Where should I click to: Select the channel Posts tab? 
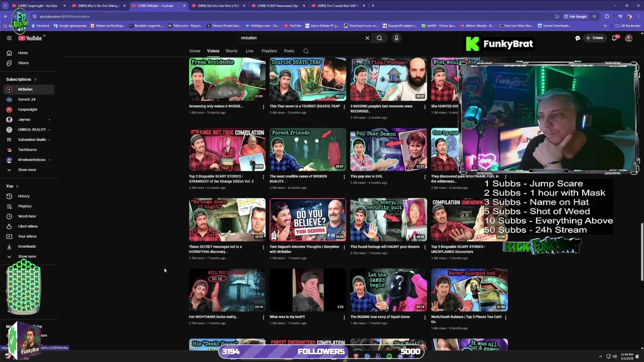pos(289,51)
